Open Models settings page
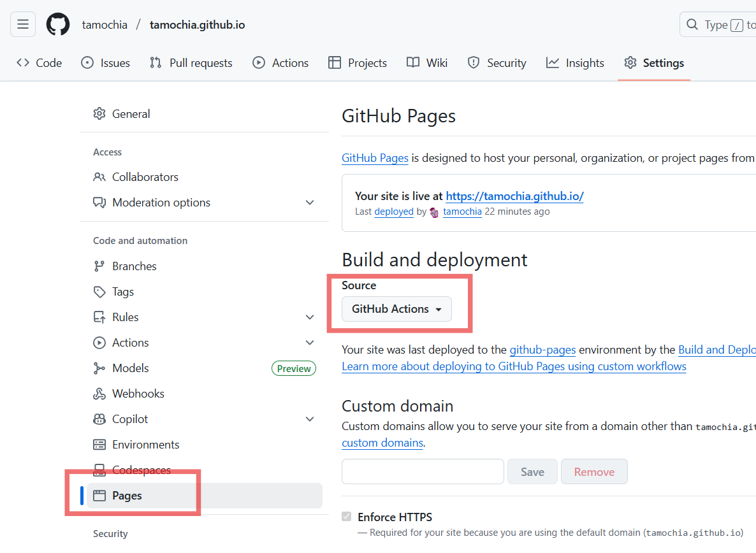 coord(205,368)
